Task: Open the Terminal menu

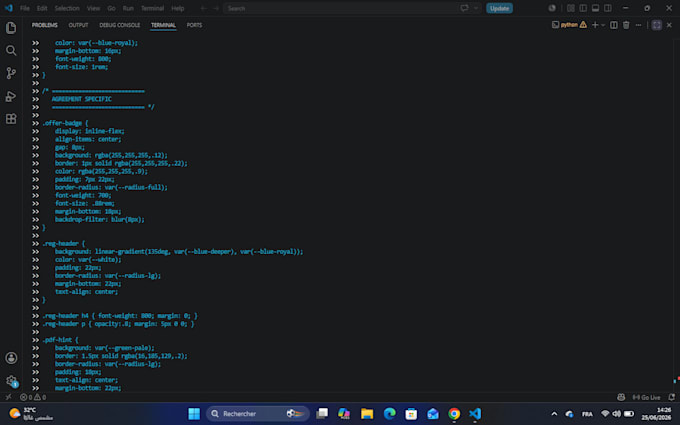Action: (152, 8)
